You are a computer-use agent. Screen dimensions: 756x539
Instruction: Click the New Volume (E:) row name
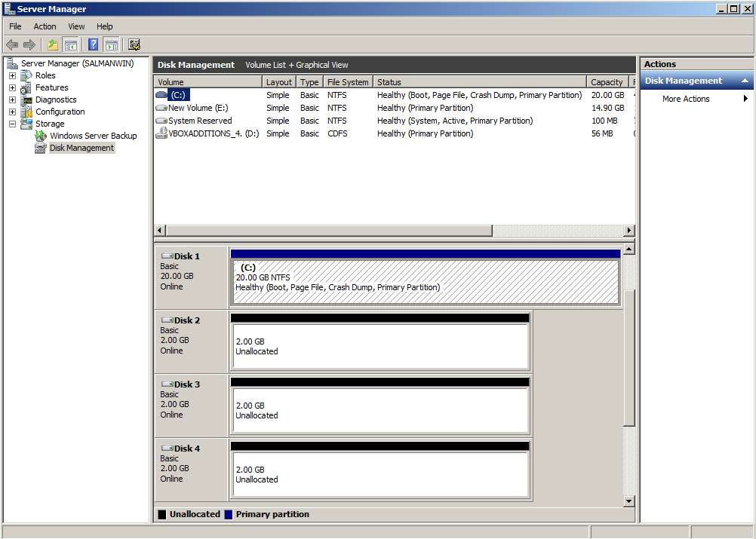click(198, 108)
